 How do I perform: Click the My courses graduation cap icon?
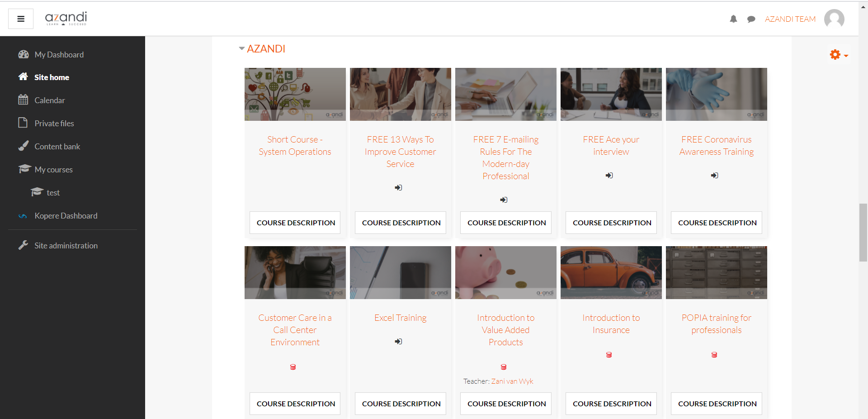pos(24,169)
